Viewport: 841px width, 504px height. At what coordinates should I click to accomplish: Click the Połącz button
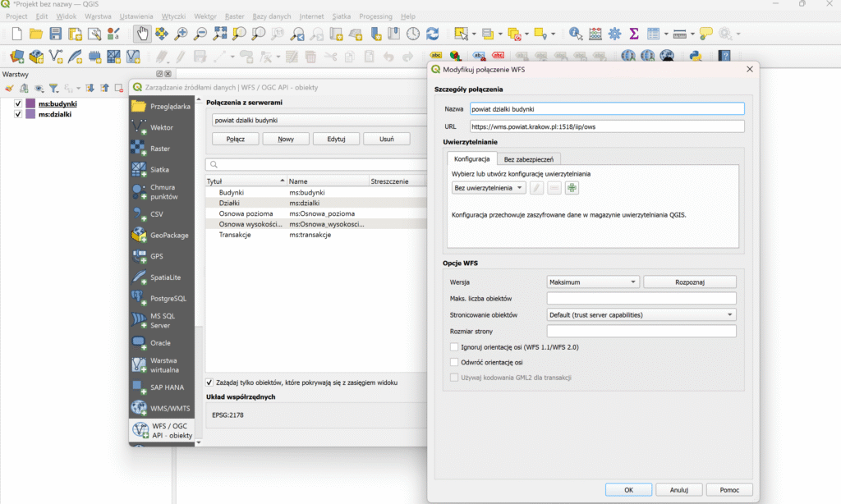tap(236, 139)
